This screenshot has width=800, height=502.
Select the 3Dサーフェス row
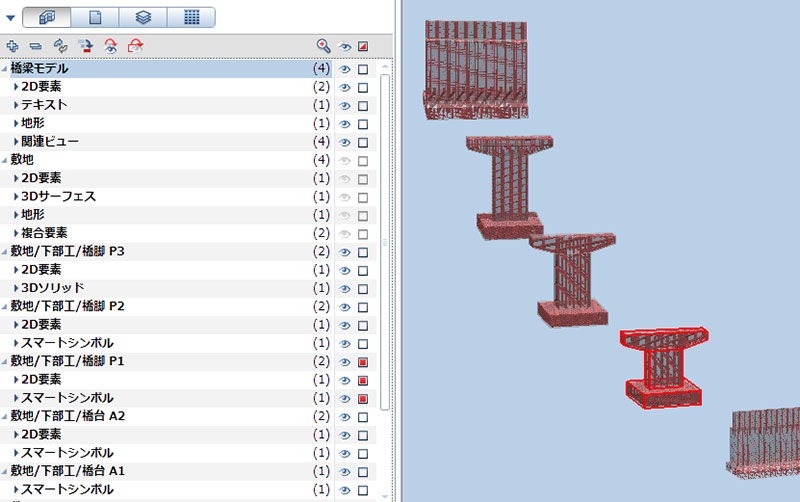click(x=166, y=197)
